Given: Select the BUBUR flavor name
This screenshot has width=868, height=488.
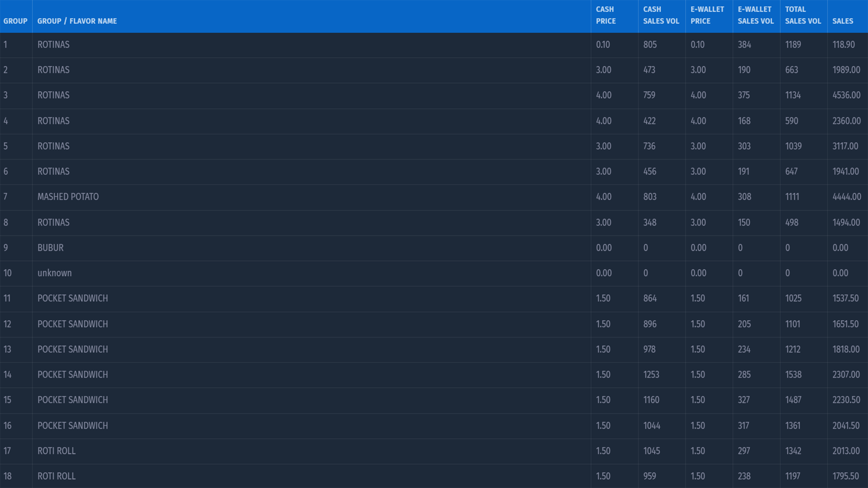Looking at the screenshot, I should pyautogui.click(x=51, y=248).
